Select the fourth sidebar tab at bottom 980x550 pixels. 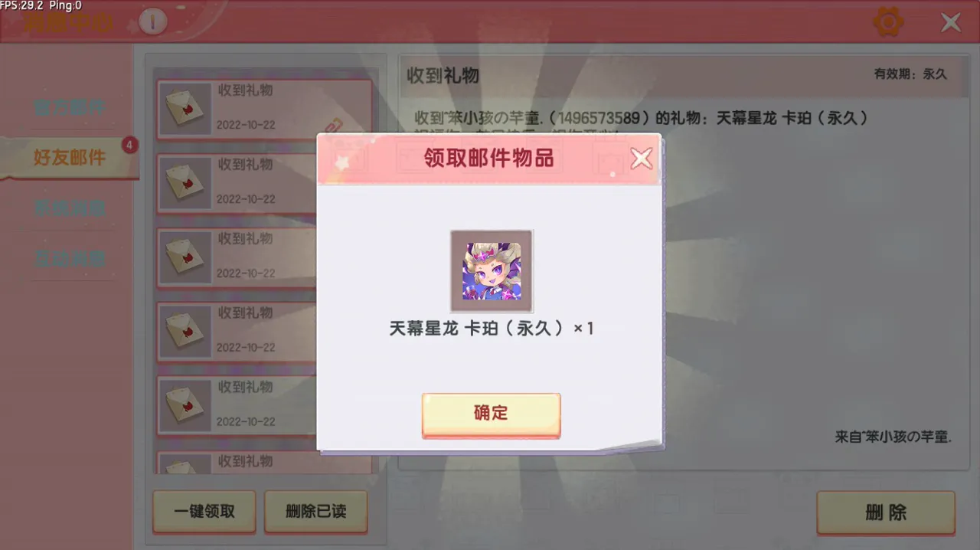[69, 258]
